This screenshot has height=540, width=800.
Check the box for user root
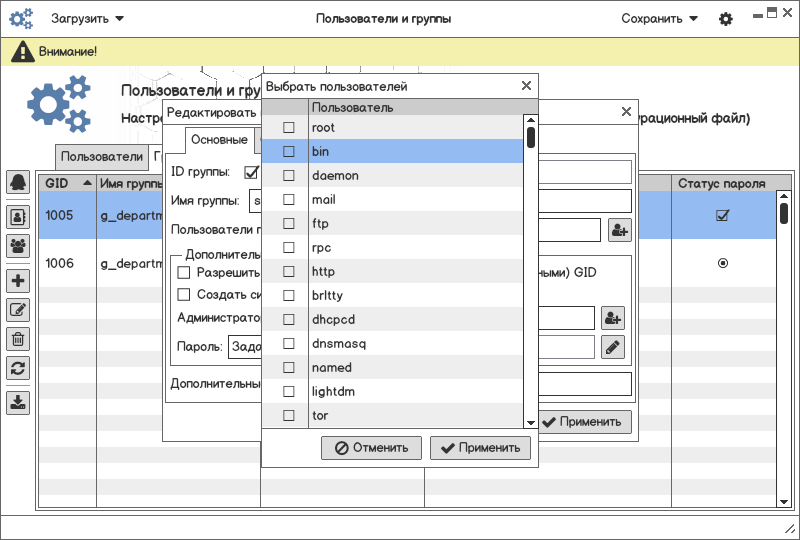click(x=289, y=128)
